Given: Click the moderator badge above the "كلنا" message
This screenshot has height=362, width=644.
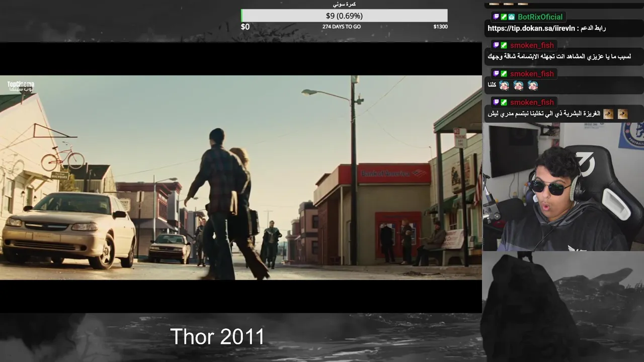Looking at the screenshot, I should (x=504, y=74).
